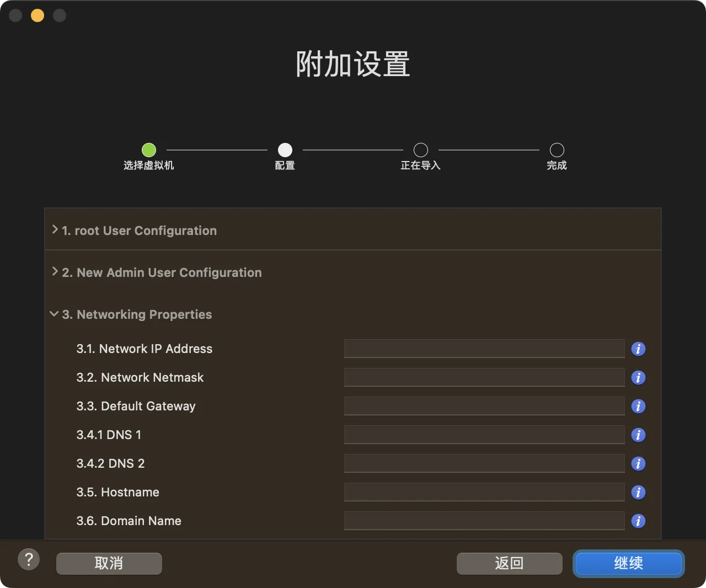This screenshot has width=706, height=588.
Task: Click the 继续 button to proceed
Action: [x=628, y=563]
